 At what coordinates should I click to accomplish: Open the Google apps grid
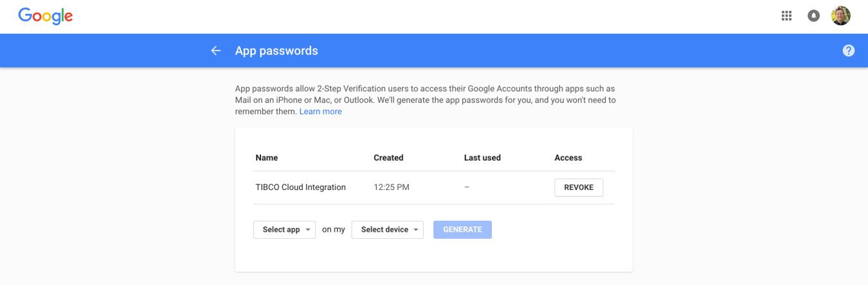(786, 16)
